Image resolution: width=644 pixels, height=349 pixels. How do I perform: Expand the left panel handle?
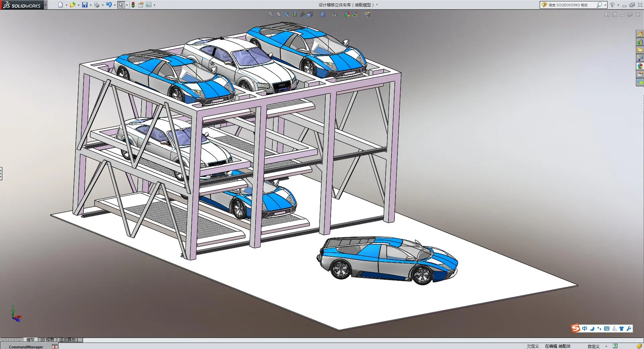click(x=1, y=174)
